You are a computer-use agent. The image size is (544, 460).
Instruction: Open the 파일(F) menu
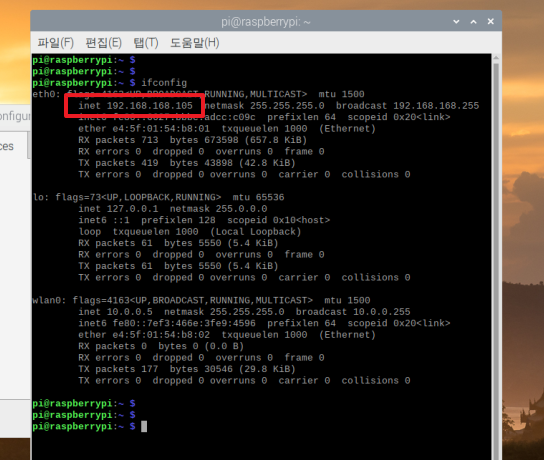click(x=56, y=43)
